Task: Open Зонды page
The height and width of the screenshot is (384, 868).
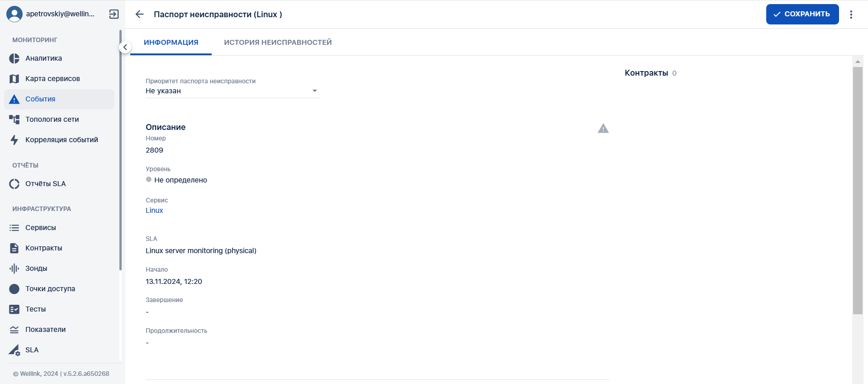Action: (59, 269)
